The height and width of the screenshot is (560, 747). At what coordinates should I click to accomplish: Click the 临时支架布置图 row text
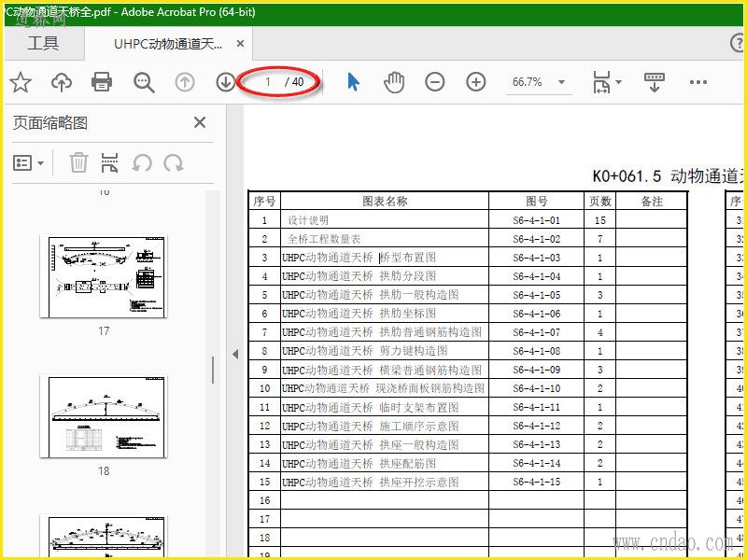point(419,408)
